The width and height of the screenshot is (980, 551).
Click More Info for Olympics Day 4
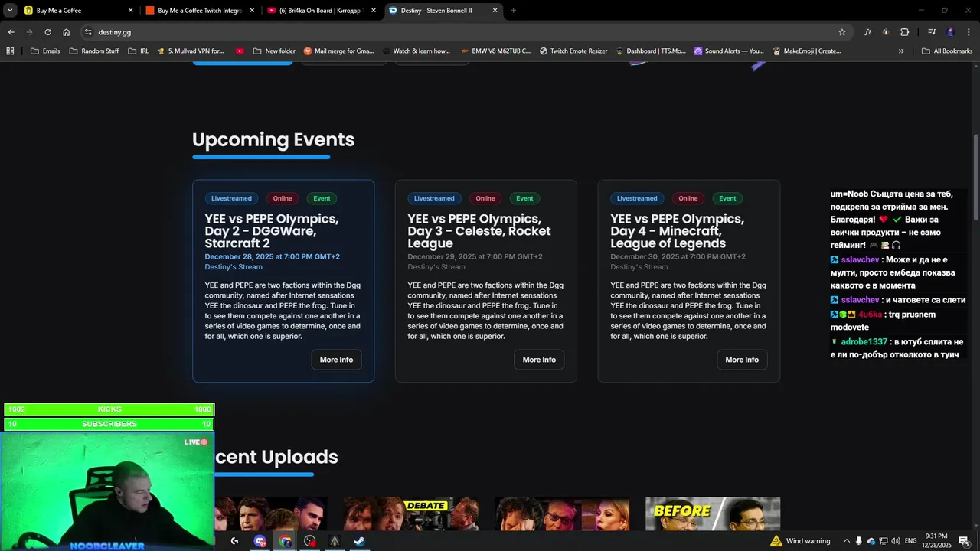742,360
